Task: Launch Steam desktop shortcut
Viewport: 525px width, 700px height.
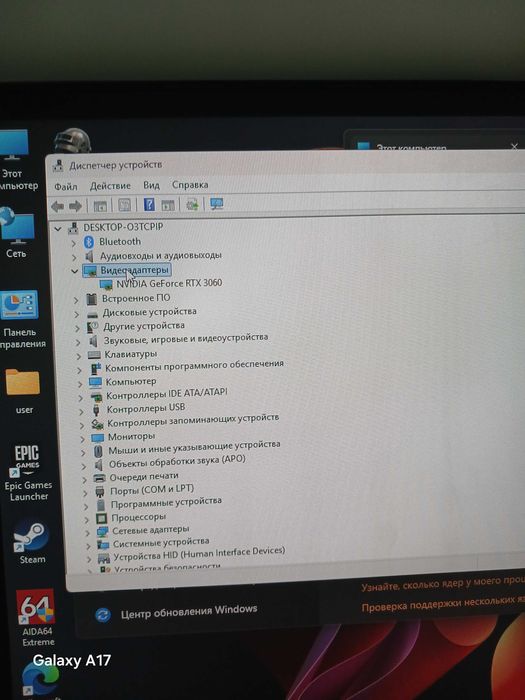Action: [31, 542]
